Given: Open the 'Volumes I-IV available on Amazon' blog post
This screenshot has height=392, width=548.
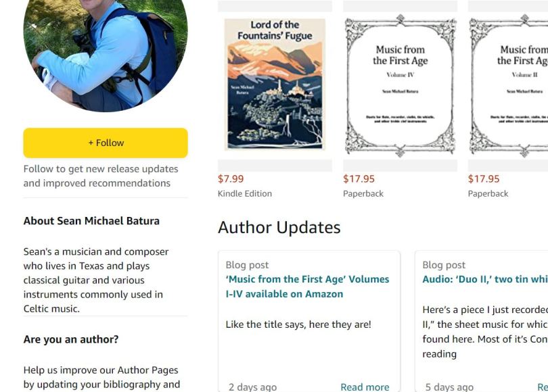Looking at the screenshot, I should [306, 287].
